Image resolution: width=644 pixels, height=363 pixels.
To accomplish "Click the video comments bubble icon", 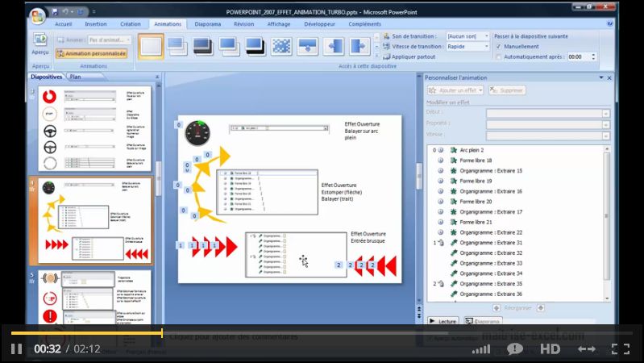I will point(514,349).
